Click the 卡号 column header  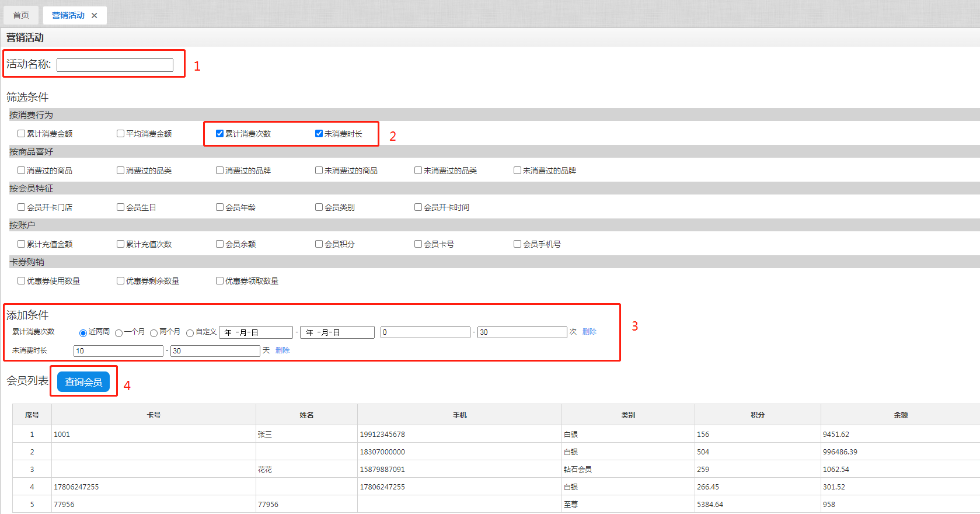click(154, 415)
